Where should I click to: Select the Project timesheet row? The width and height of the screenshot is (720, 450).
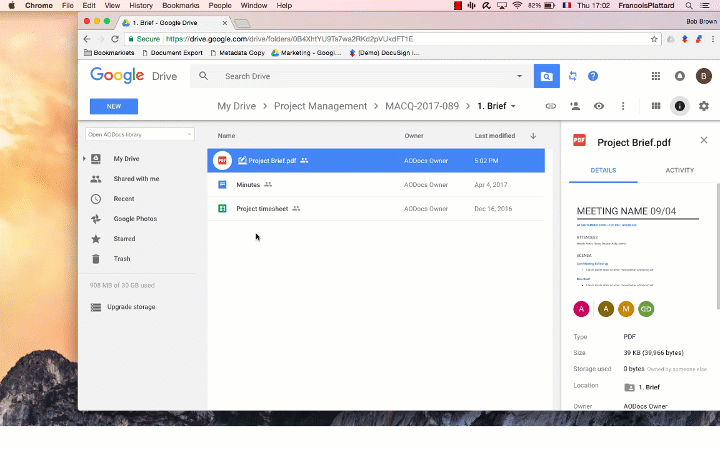click(x=376, y=208)
